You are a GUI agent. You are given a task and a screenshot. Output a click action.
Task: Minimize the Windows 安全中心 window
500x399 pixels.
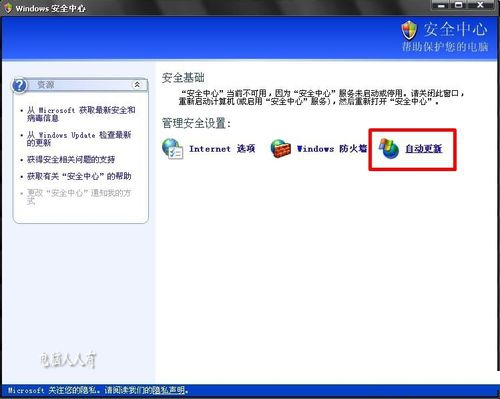point(442,5)
